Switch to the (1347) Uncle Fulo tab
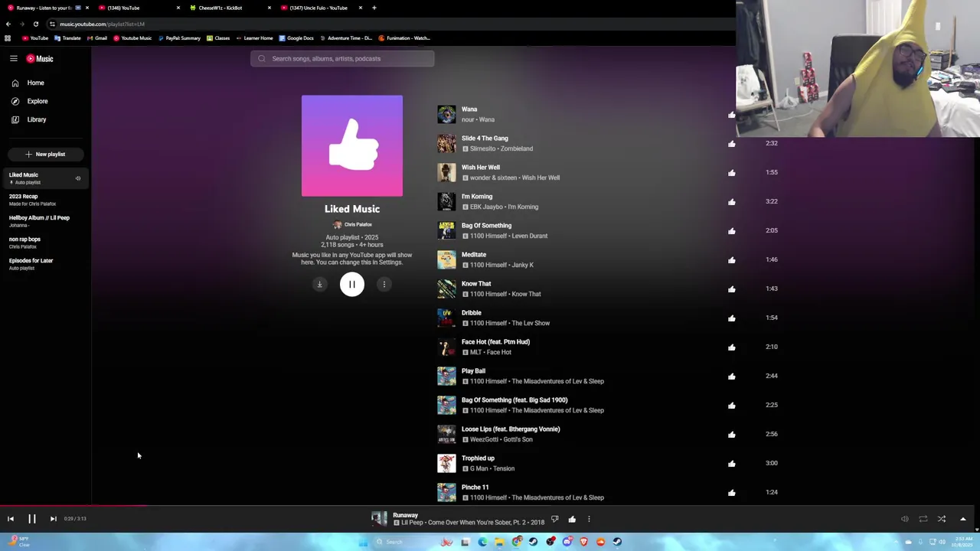The height and width of the screenshot is (551, 980). (x=320, y=8)
